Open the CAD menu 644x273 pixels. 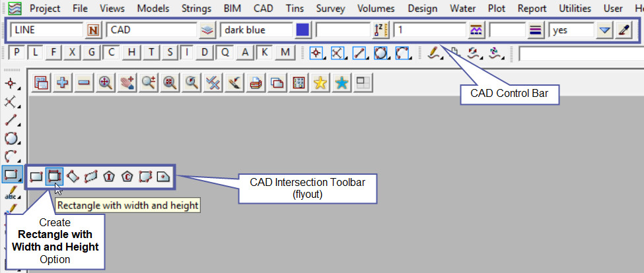(264, 8)
